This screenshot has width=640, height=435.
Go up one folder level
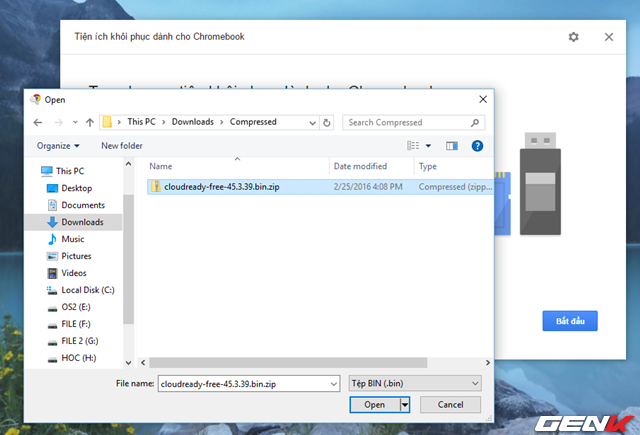(90, 122)
